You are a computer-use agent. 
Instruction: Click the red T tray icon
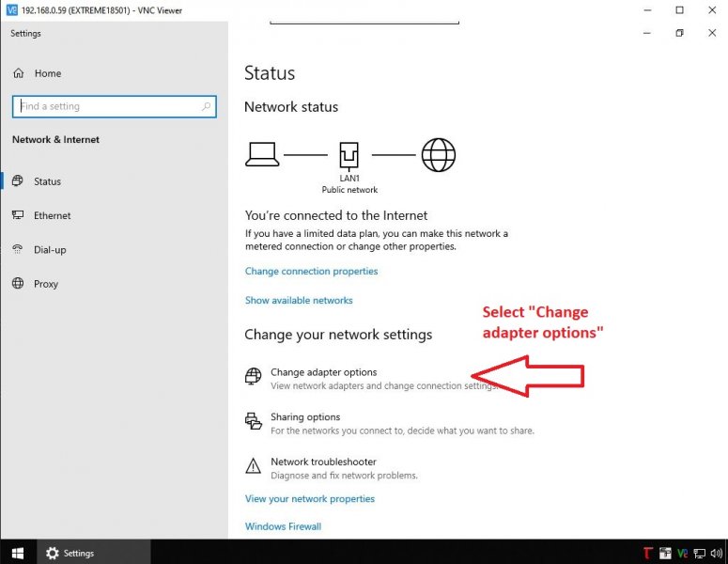pyautogui.click(x=647, y=554)
